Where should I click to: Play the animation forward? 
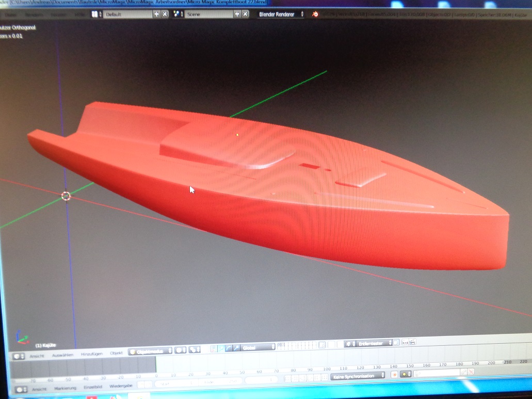(x=310, y=378)
